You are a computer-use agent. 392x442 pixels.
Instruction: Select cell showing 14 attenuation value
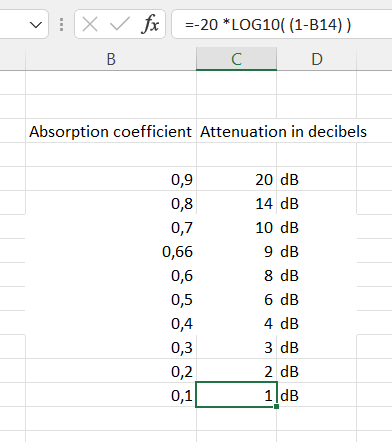tap(236, 203)
